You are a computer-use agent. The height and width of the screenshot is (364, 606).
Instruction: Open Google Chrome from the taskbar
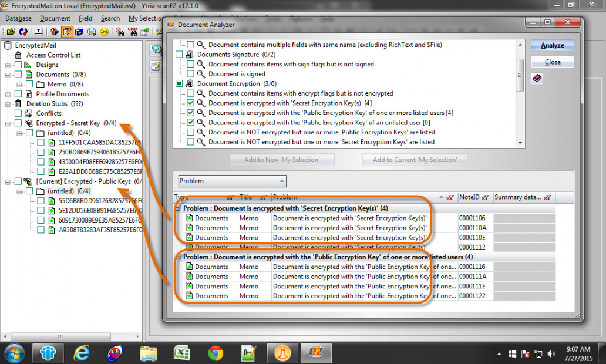coord(216,353)
